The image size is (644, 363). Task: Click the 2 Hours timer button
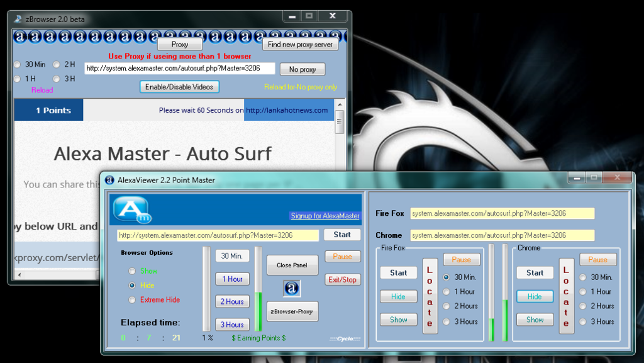tap(232, 301)
